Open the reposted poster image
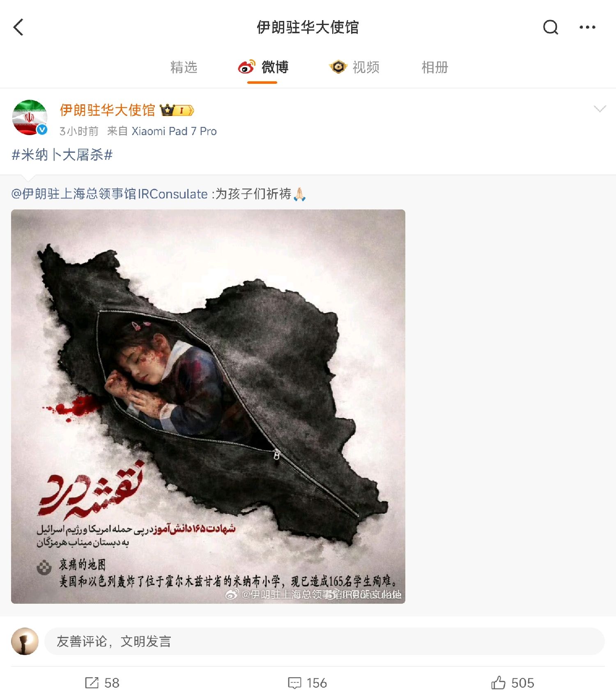616x699 pixels. [x=208, y=407]
